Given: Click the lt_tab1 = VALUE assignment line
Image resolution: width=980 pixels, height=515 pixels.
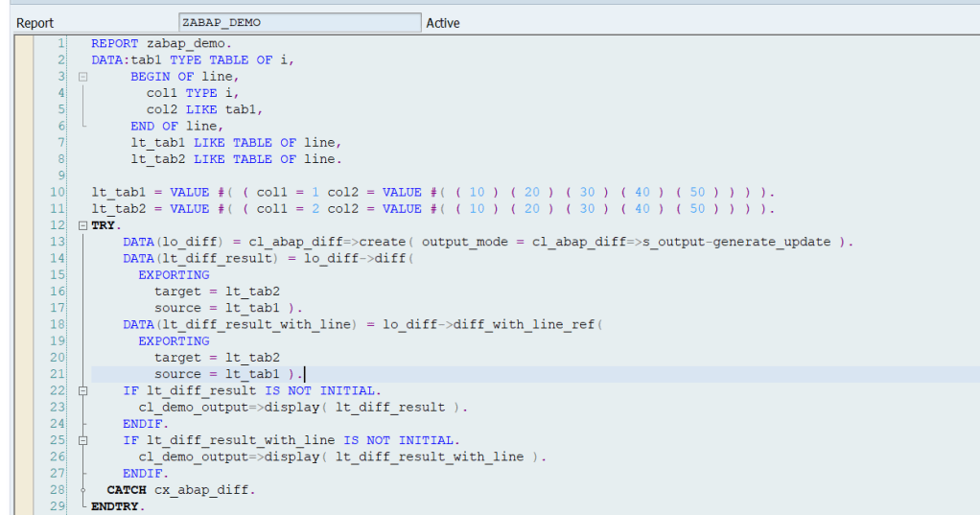Looking at the screenshot, I should coord(433,193).
